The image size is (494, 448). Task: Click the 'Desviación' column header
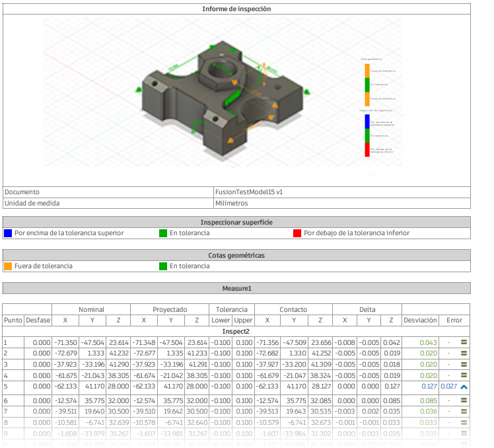420,320
